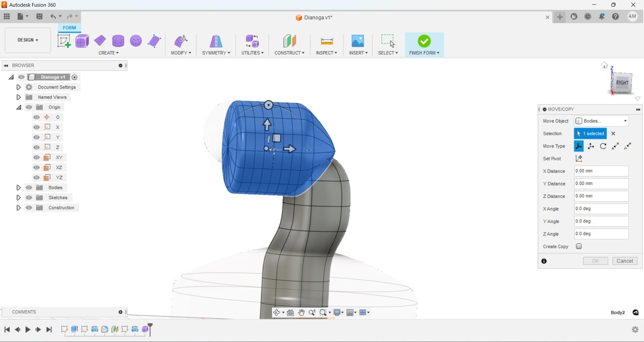Select the Rotate move type

pyautogui.click(x=603, y=146)
